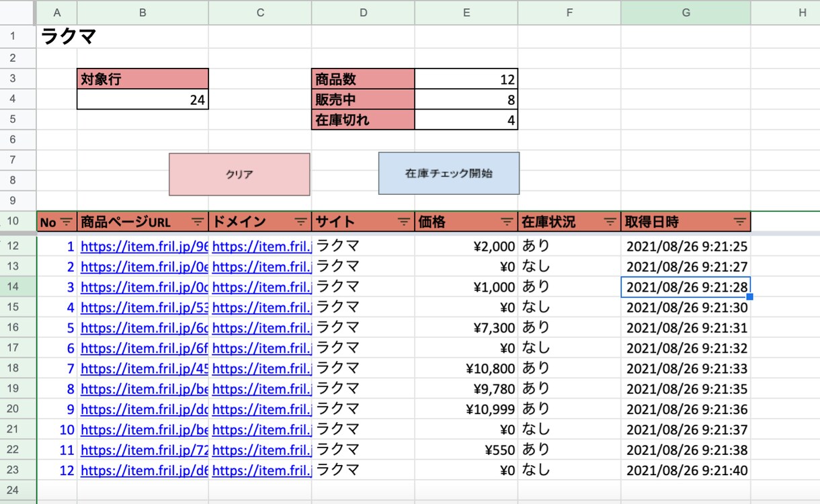The height and width of the screenshot is (504, 820).
Task: Select row 24 header
Action: point(18,491)
